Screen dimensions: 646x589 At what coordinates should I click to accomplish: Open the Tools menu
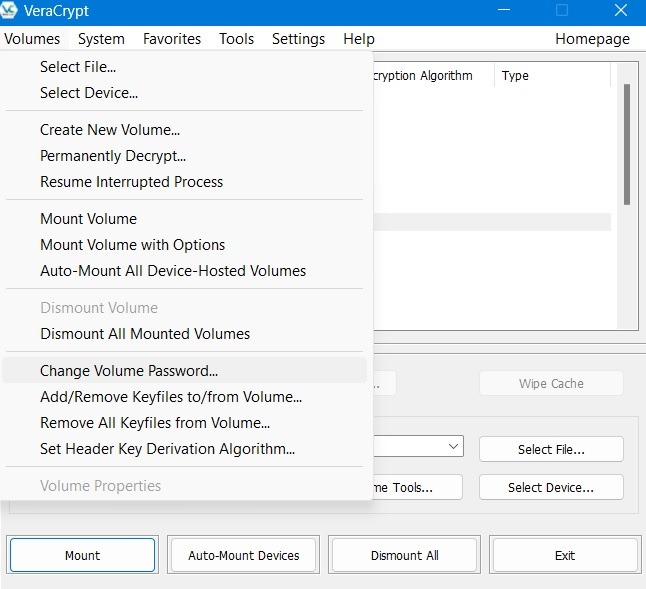click(236, 39)
